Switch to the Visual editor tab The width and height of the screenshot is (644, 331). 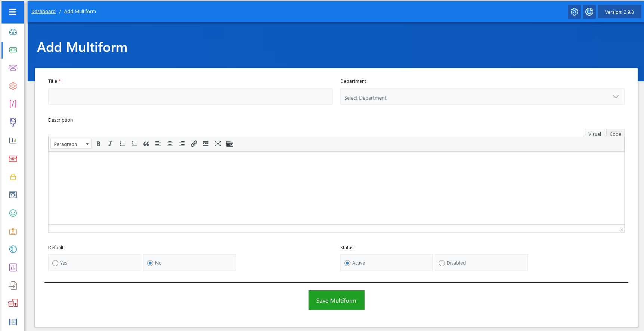pyautogui.click(x=594, y=134)
